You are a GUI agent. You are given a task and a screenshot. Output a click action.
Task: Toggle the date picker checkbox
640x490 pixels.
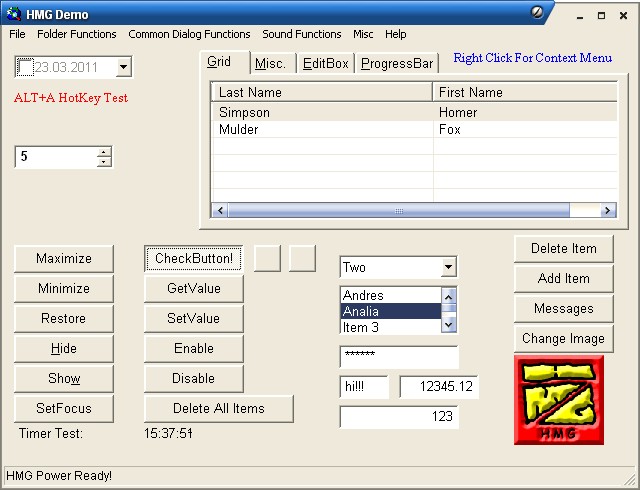pos(26,67)
